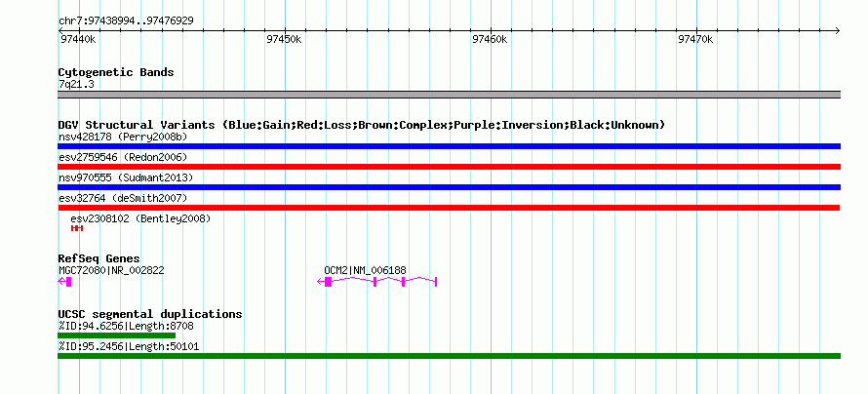Click the %ID:94.6256|Length:8708 label
This screenshot has height=394, width=868.
click(x=126, y=326)
